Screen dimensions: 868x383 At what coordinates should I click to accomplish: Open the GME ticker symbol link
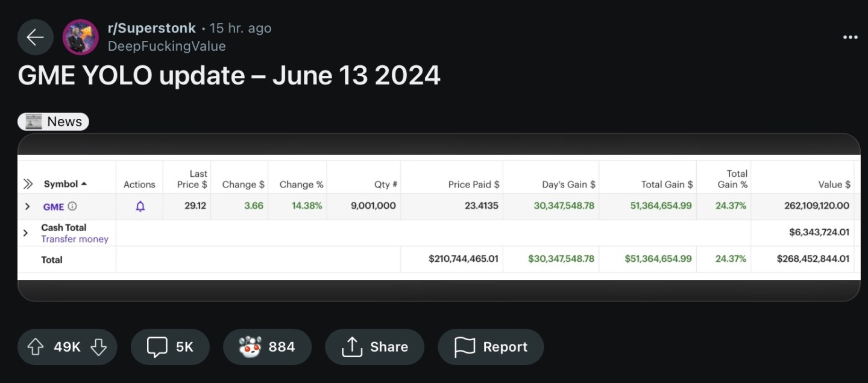[54, 207]
